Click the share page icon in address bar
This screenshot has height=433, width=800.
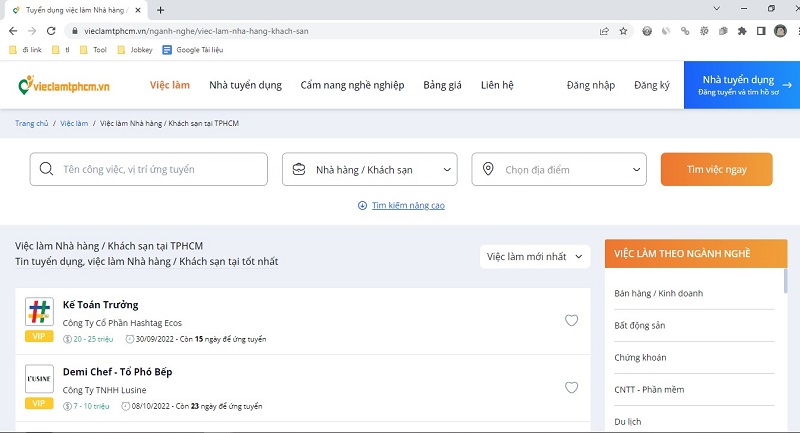pos(604,31)
